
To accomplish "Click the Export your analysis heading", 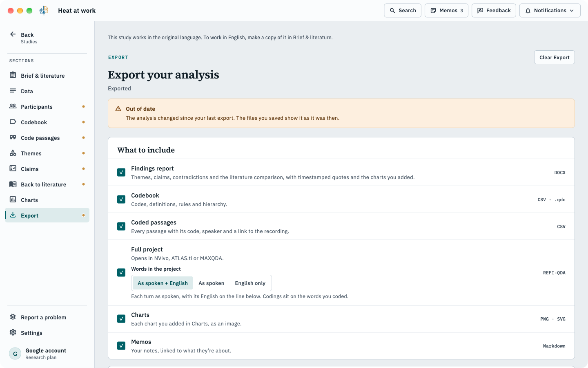I will pyautogui.click(x=163, y=74).
